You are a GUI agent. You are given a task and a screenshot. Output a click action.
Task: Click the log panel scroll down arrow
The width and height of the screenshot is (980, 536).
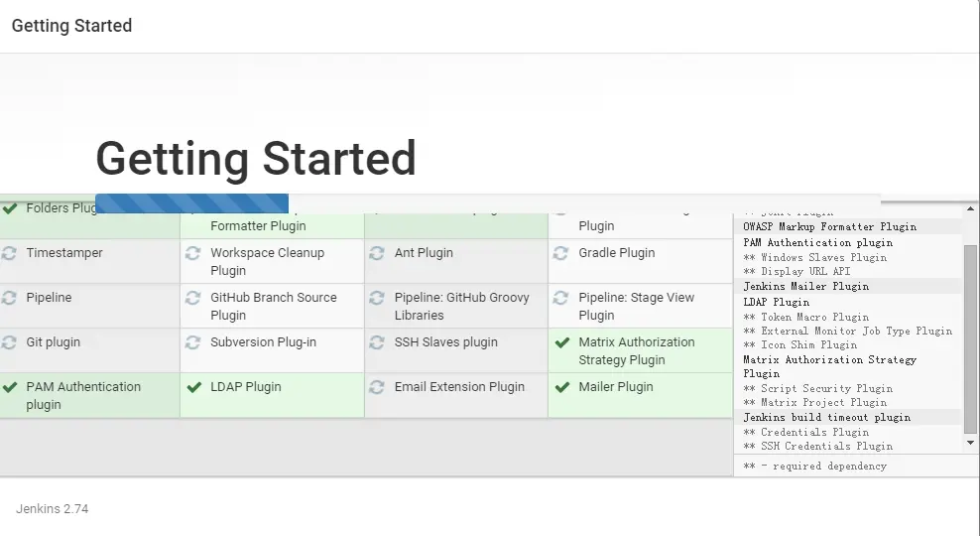[970, 443]
